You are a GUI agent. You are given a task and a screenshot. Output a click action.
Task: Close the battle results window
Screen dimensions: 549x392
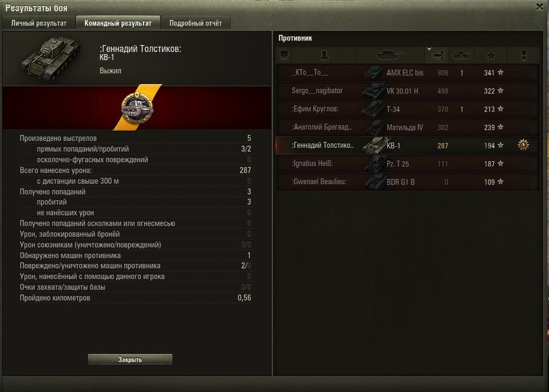coord(539,7)
